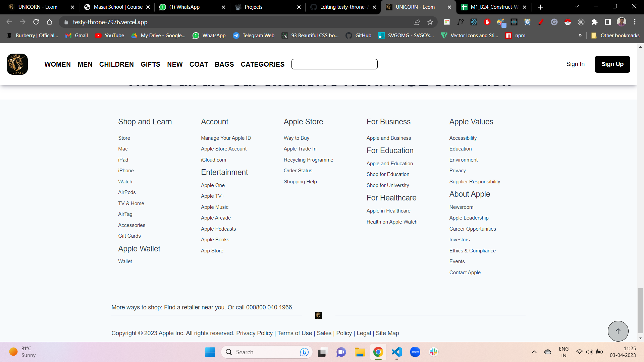This screenshot has width=644, height=362.
Task: Open the YouTube bookmark
Action: pos(110,35)
